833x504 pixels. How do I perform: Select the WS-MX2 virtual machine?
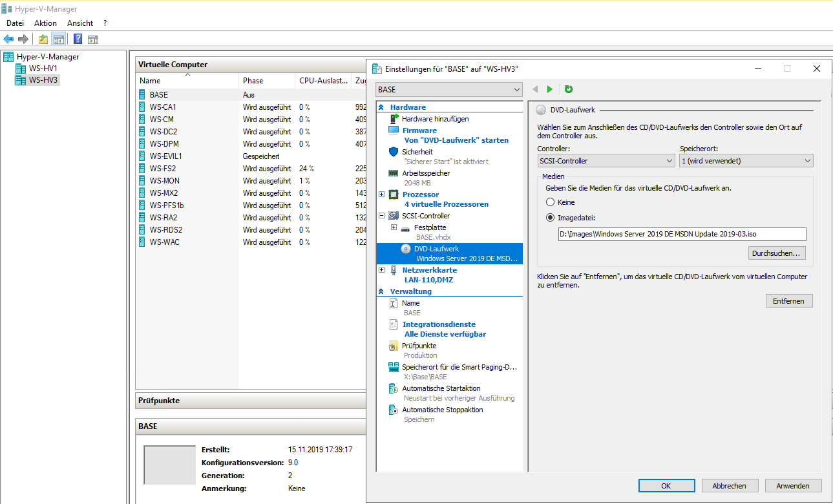click(251, 193)
